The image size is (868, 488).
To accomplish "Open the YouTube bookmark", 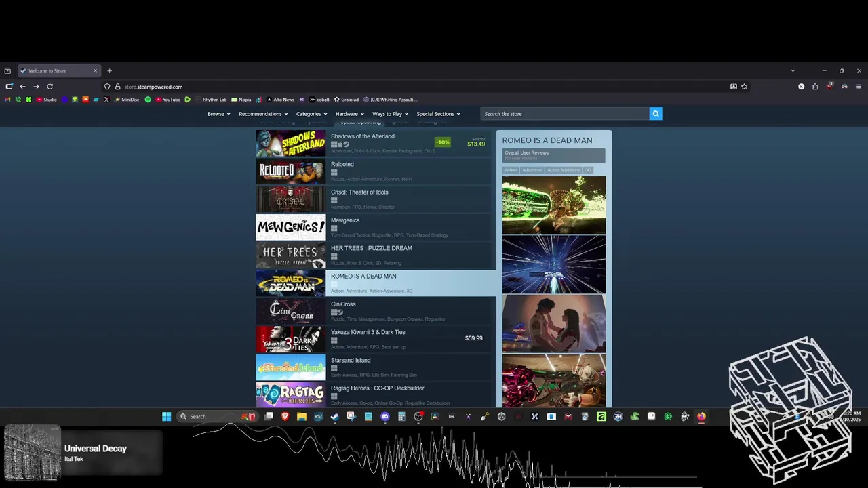I will click(167, 100).
